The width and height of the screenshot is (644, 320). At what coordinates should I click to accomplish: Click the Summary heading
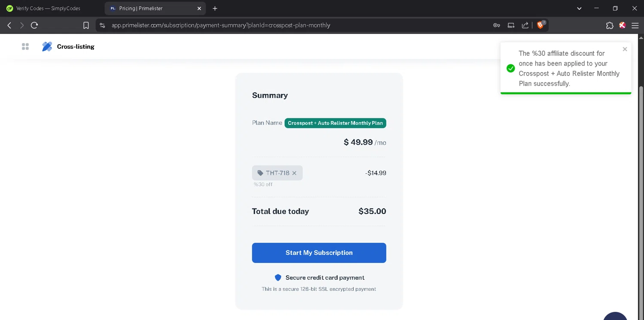[270, 95]
